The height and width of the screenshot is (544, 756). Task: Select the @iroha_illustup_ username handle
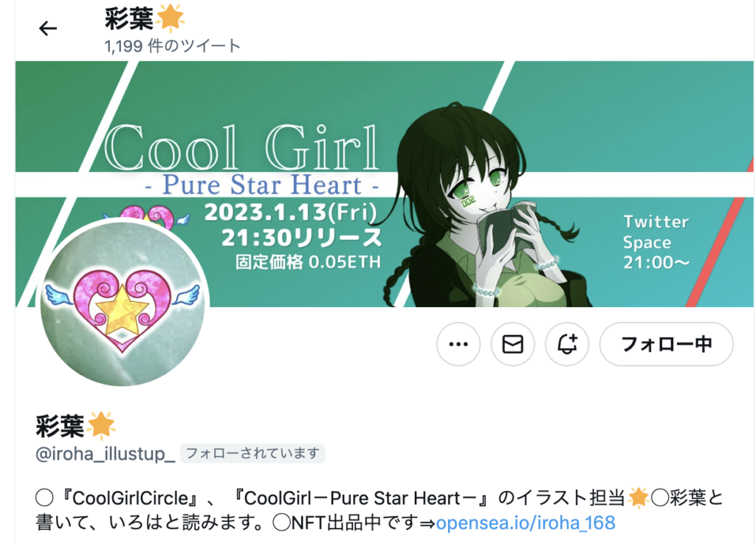(x=106, y=453)
